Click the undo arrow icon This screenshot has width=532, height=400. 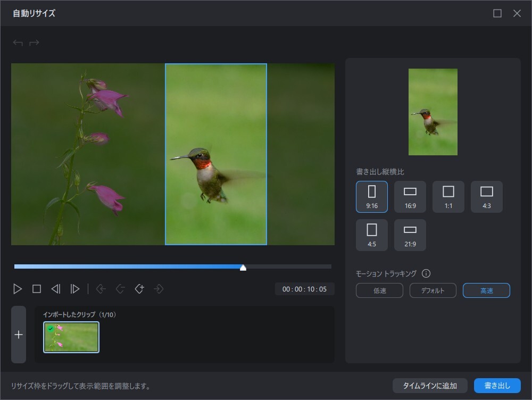coord(18,43)
